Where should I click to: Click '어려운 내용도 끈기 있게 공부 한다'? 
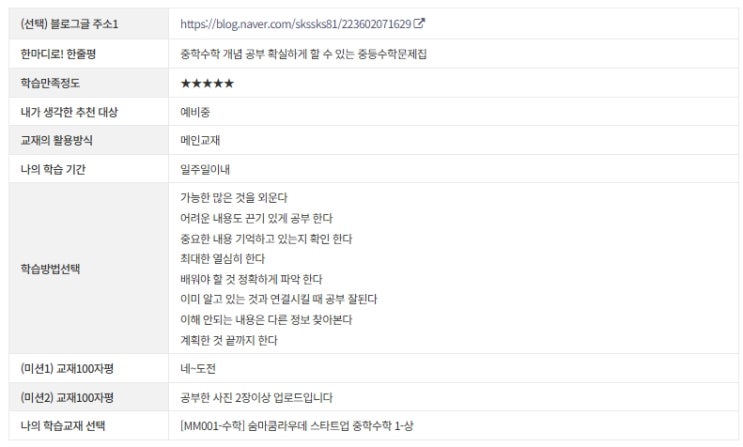click(x=256, y=219)
